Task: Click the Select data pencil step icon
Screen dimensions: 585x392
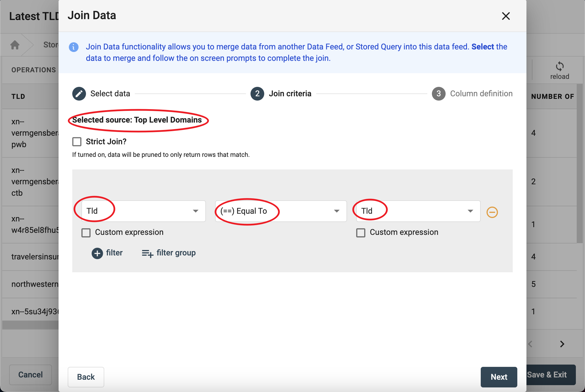Action: point(79,94)
